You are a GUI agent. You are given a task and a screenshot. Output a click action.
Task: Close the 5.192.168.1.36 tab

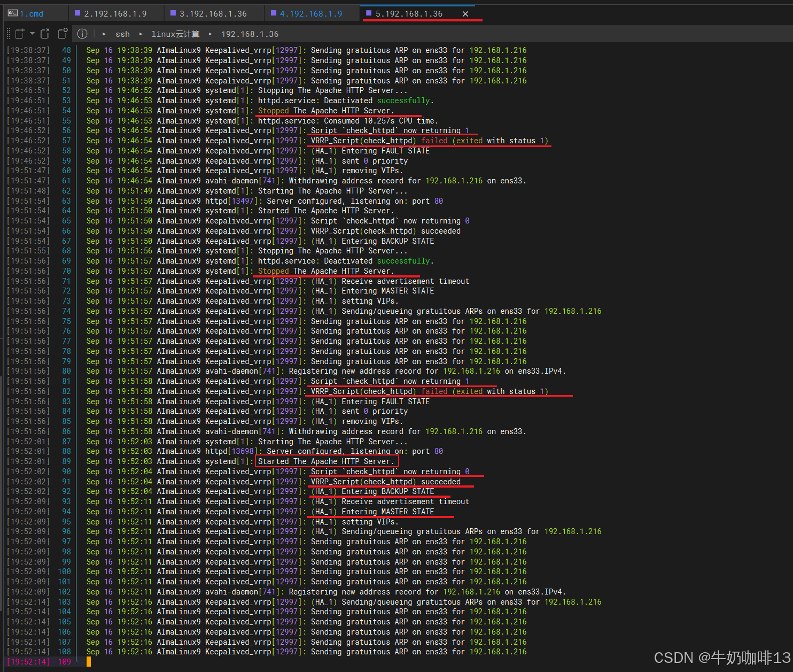465,14
